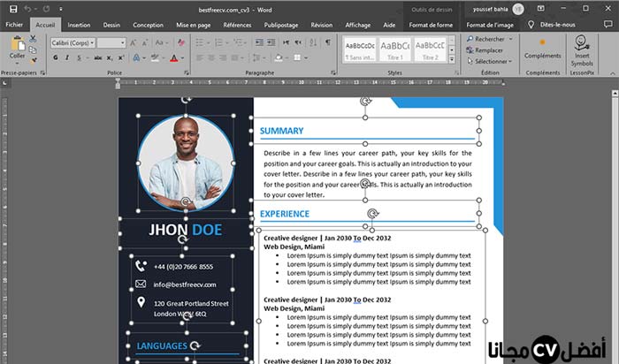Select the Sans int... style
Viewport: 619px width, 364px height.
[359, 49]
